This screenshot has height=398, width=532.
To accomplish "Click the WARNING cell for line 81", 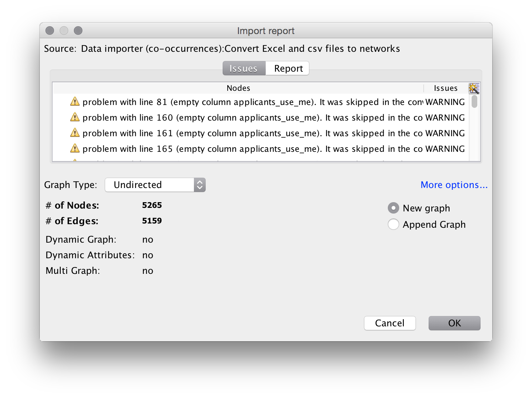I will click(445, 102).
